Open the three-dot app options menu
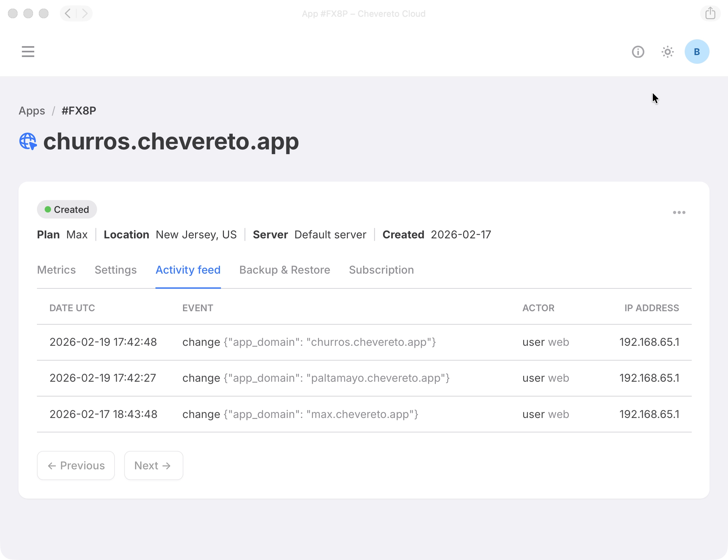 point(679,213)
